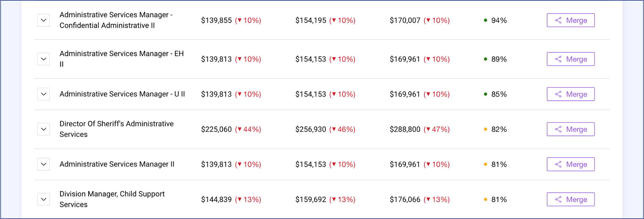The height and width of the screenshot is (219, 644).
Task: Merge the Division Manager, Child Support row
Action: coord(571,200)
